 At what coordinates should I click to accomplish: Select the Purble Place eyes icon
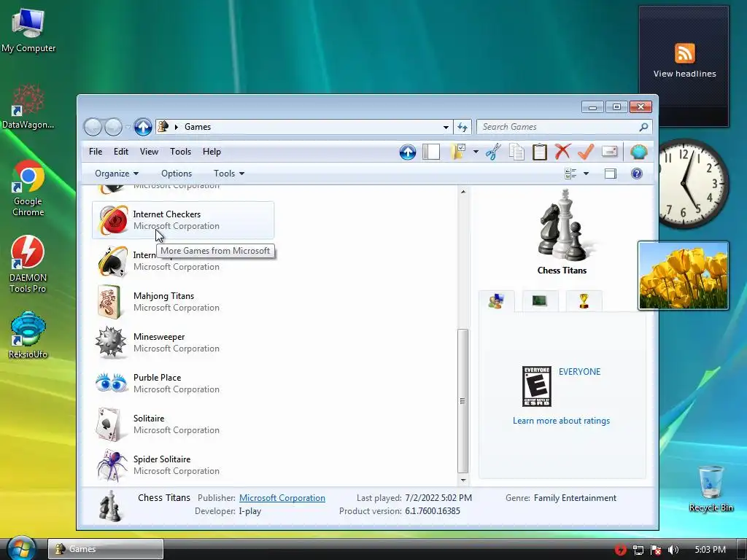(112, 382)
